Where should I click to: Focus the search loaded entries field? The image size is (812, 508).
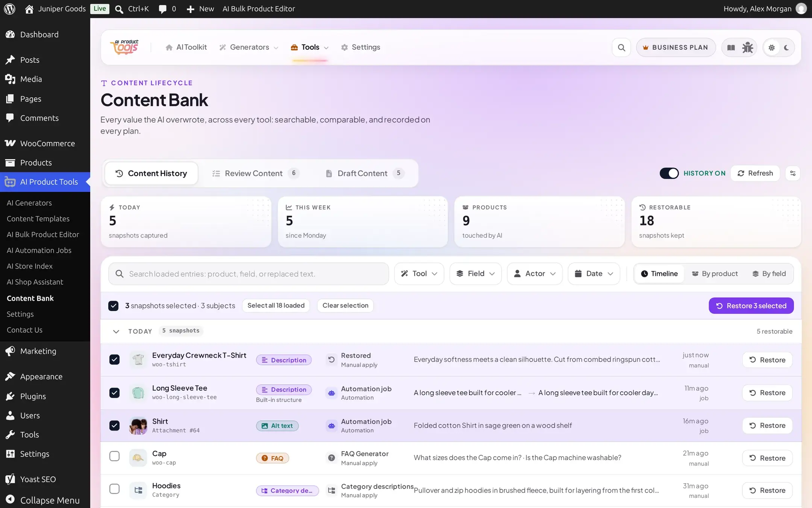(x=248, y=274)
